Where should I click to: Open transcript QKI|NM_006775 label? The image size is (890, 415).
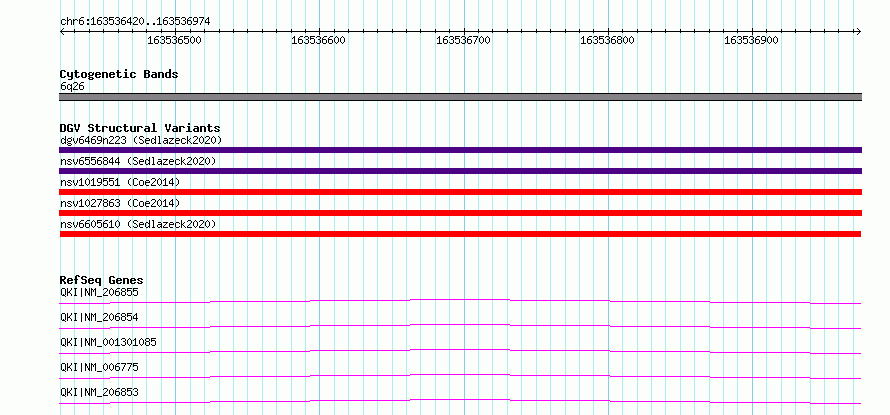pyautogui.click(x=99, y=367)
